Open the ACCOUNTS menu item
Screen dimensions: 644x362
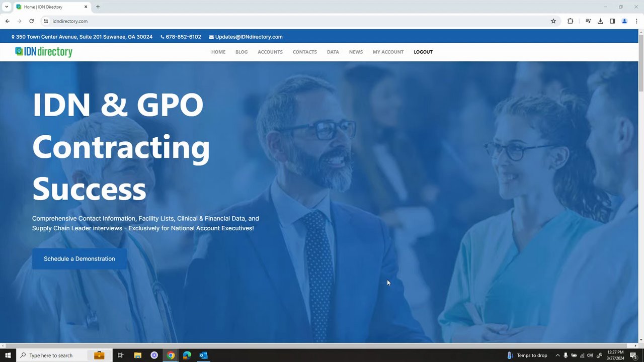pyautogui.click(x=270, y=52)
